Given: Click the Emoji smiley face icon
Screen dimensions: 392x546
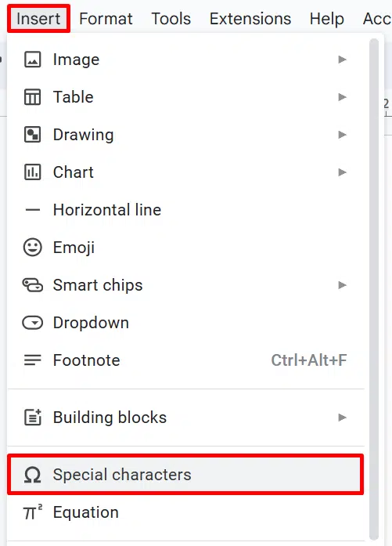Looking at the screenshot, I should click(32, 248).
